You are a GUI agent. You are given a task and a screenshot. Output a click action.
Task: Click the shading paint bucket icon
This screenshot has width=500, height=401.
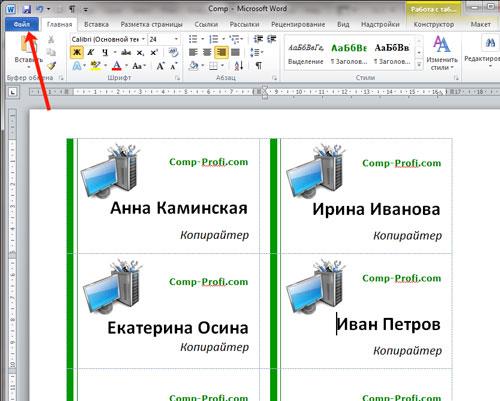(193, 66)
